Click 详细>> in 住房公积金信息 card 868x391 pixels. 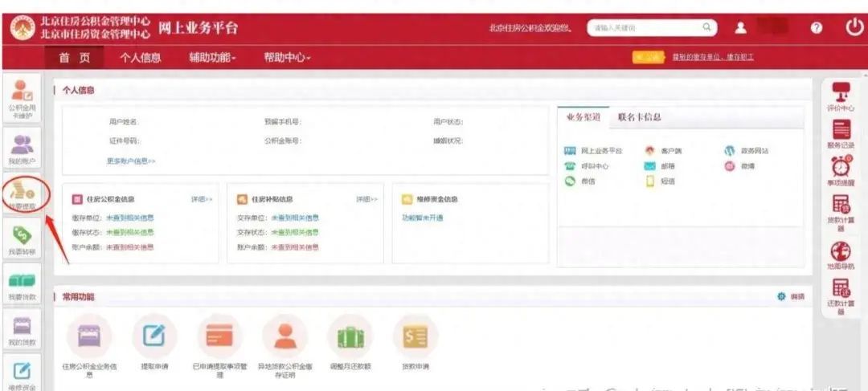(202, 199)
